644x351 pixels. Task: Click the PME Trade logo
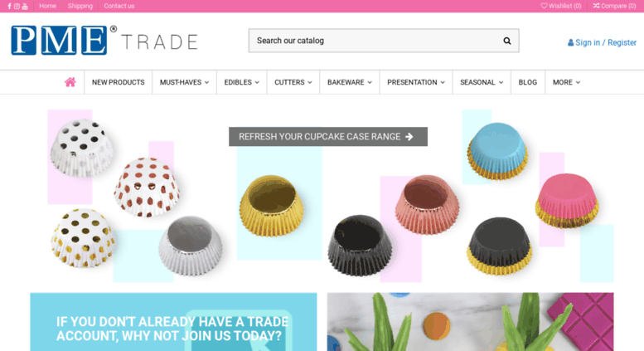coord(104,41)
